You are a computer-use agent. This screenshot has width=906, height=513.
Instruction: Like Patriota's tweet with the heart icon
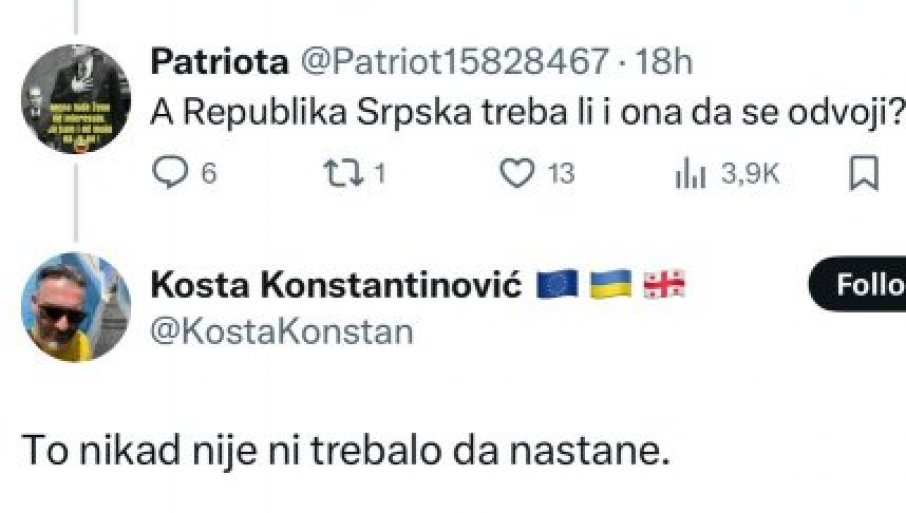point(518,174)
